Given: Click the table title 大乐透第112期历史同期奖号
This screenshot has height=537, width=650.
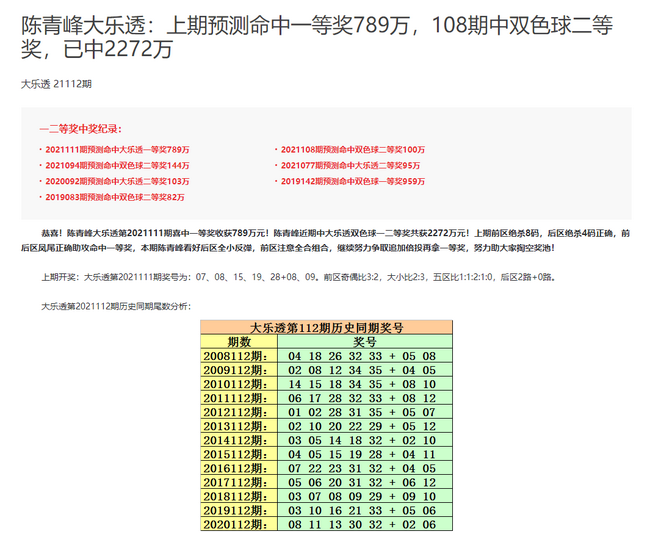Looking at the screenshot, I should click(x=326, y=327).
